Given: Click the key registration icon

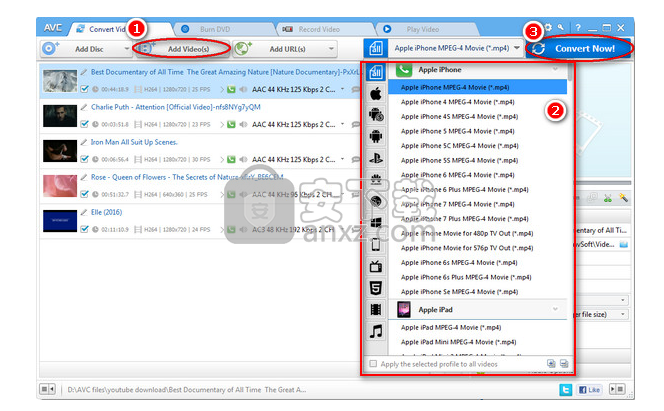Looking at the screenshot, I should tap(561, 28).
